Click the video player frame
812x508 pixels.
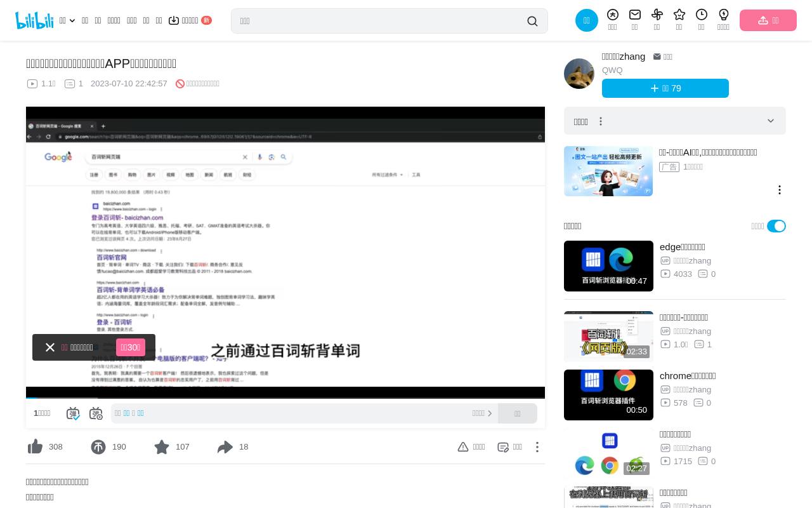tap(285, 253)
